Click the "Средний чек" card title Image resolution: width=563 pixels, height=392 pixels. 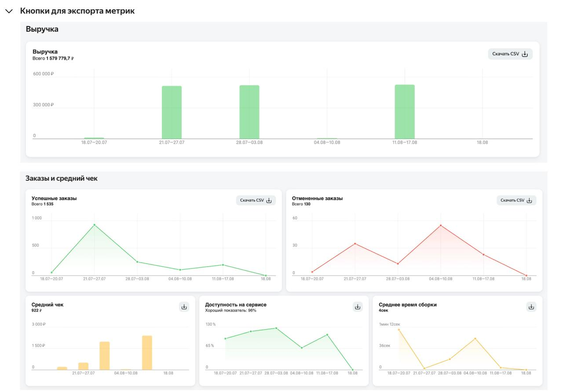(48, 305)
